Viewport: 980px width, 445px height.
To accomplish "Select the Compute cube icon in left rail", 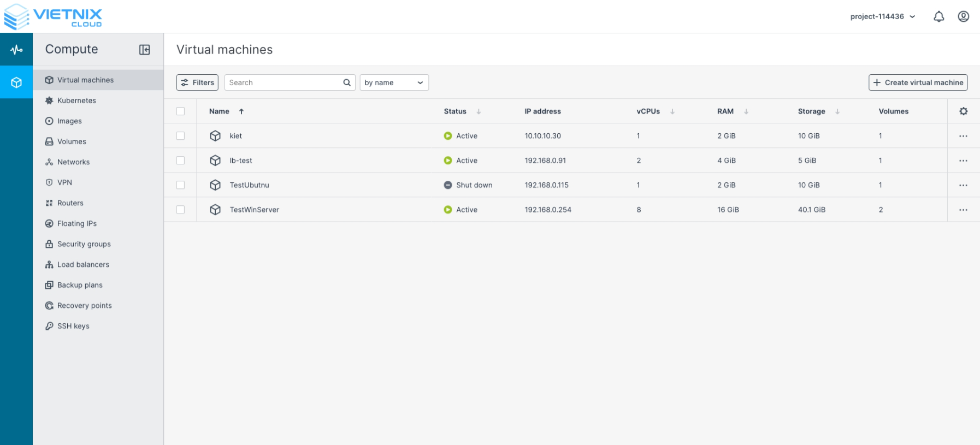I will (x=16, y=82).
